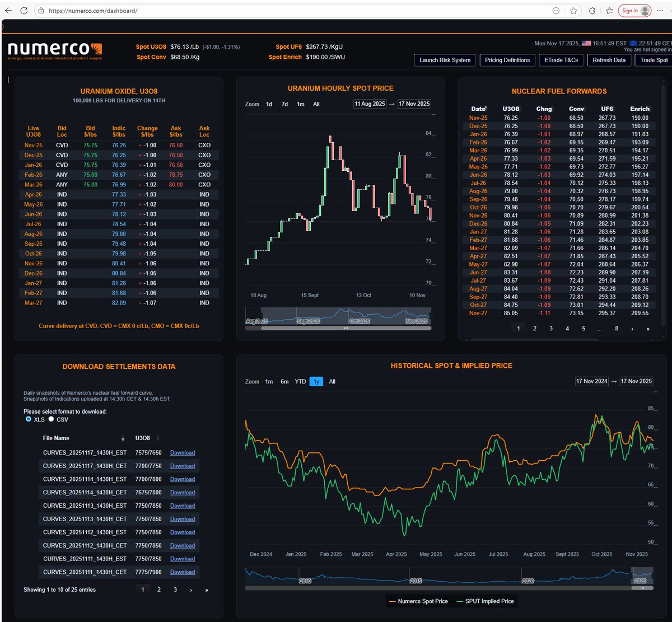This screenshot has width=672, height=622.
Task: Open Pricing Definitions
Action: click(507, 60)
